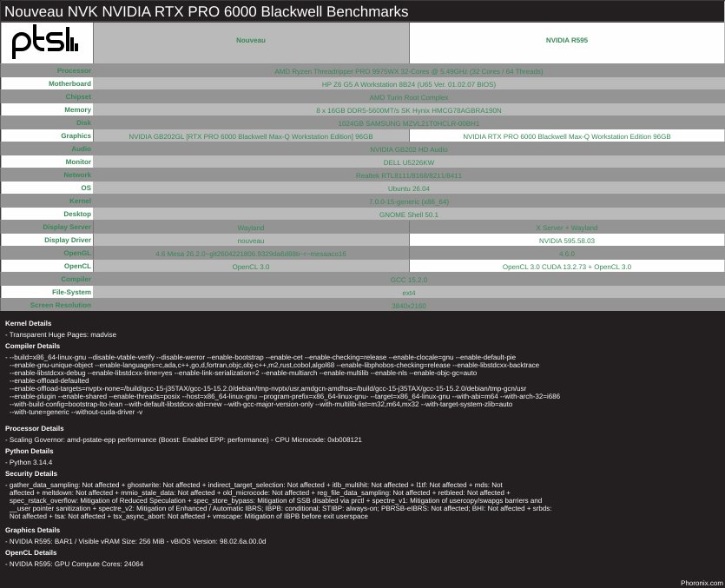Click the OpenCL 3.0 CUDA 13.2.73 value

click(566, 267)
